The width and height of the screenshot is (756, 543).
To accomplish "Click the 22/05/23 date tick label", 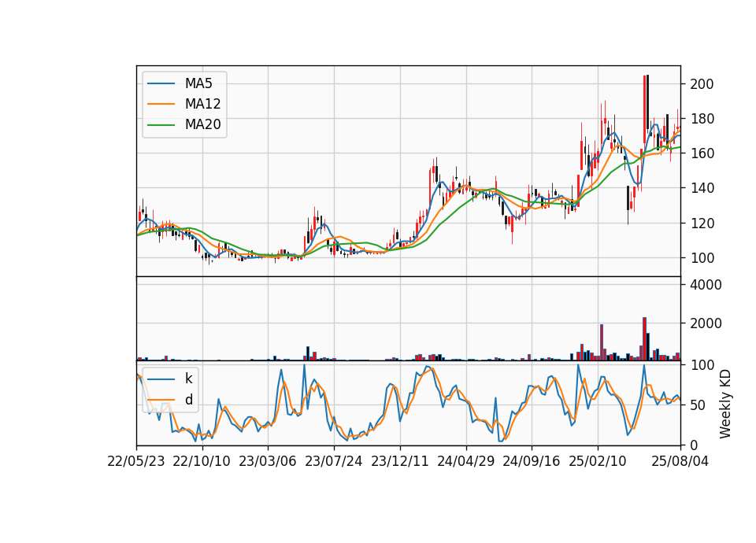I will (136, 461).
